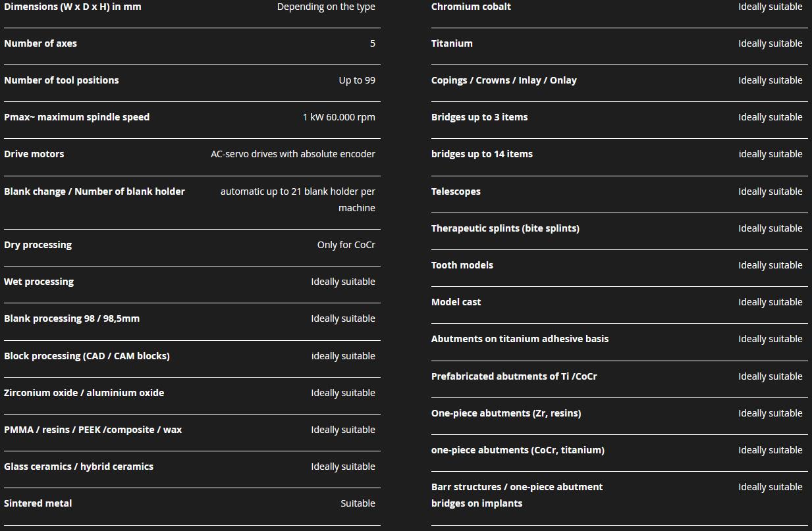Select "Copings / Crowns / Inlay / Onlay" label
Image resolution: width=812 pixels, height=531 pixels.
coord(504,80)
